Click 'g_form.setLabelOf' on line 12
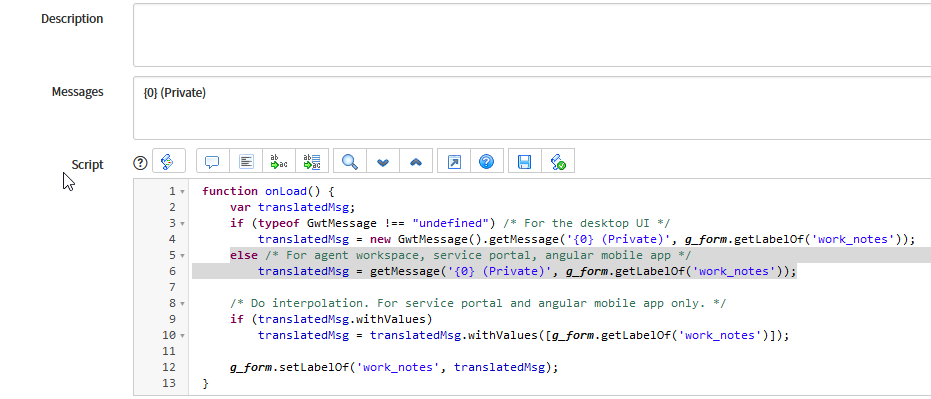The image size is (931, 399). [x=290, y=368]
